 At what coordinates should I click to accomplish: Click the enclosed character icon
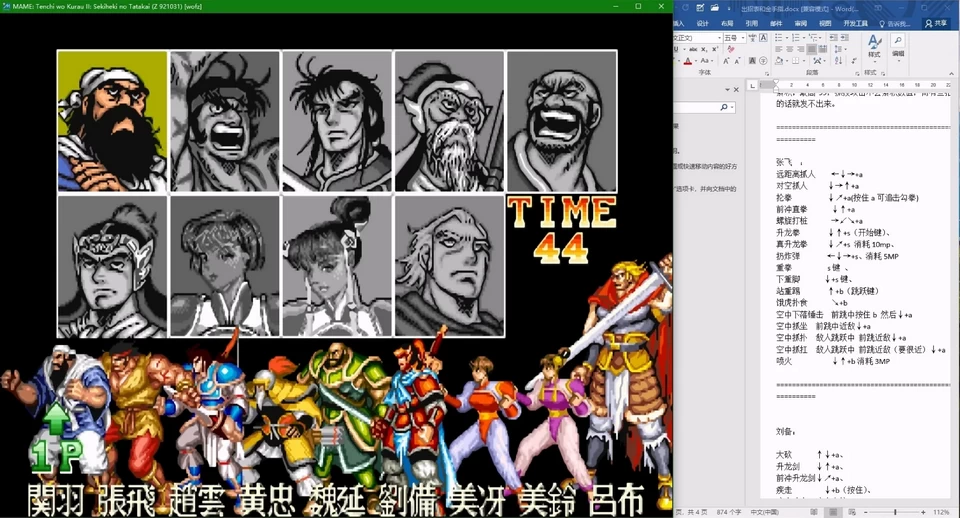tap(763, 61)
